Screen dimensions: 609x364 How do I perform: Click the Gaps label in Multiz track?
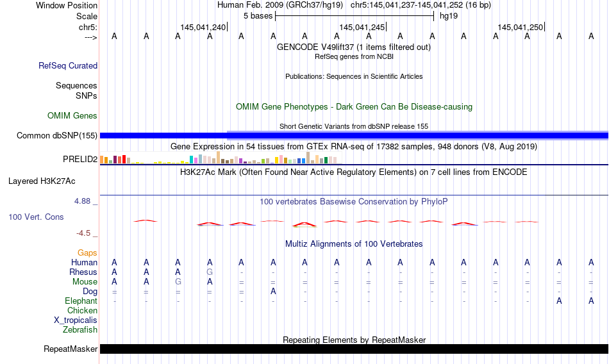point(87,253)
